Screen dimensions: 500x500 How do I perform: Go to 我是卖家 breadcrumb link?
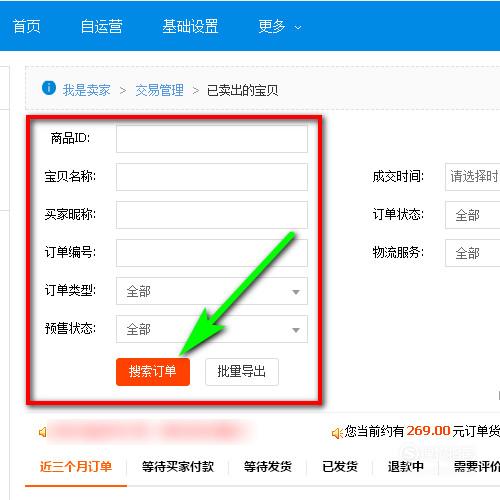pyautogui.click(x=86, y=90)
